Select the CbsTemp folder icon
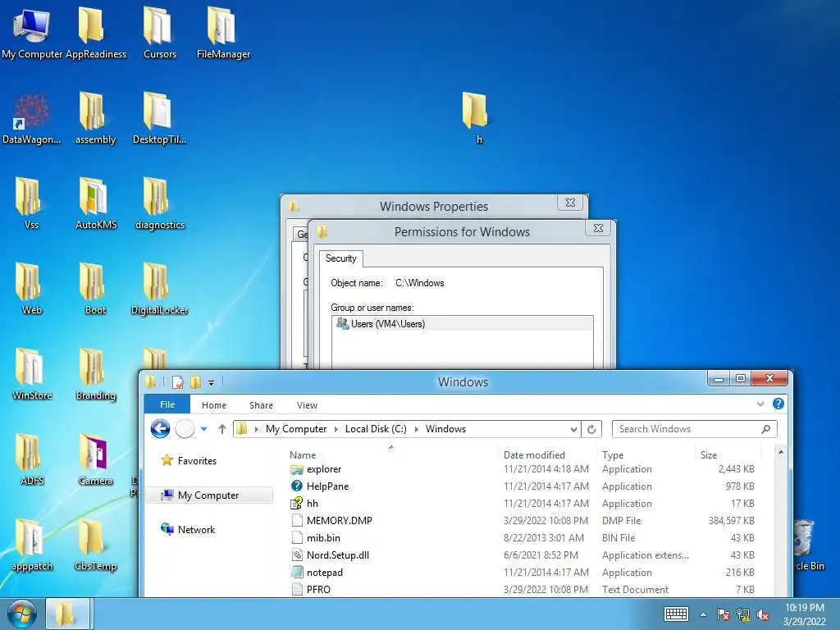Image resolution: width=840 pixels, height=630 pixels. coord(95,545)
